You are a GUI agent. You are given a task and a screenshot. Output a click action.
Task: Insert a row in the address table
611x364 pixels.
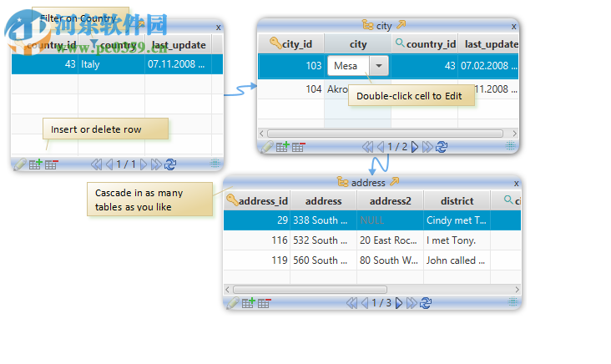248,303
